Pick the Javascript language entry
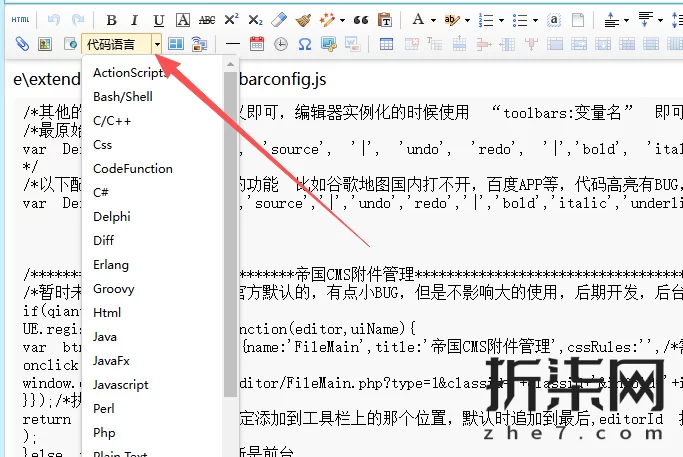Screen dimensions: 683x457 pos(153,384)
